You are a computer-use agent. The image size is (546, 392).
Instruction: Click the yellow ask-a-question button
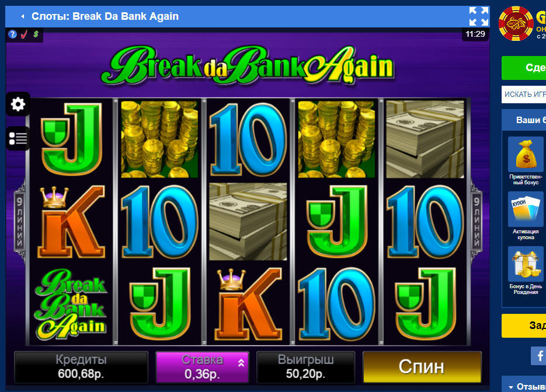(524, 325)
